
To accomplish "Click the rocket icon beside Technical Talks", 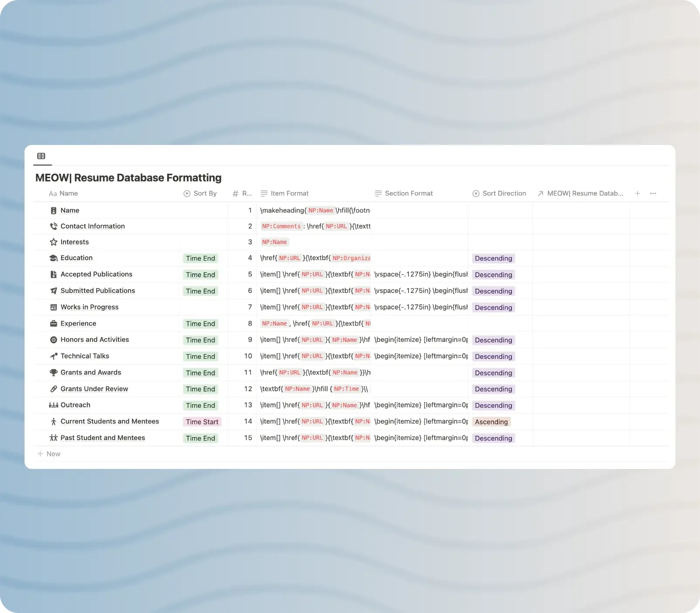I will pos(53,356).
